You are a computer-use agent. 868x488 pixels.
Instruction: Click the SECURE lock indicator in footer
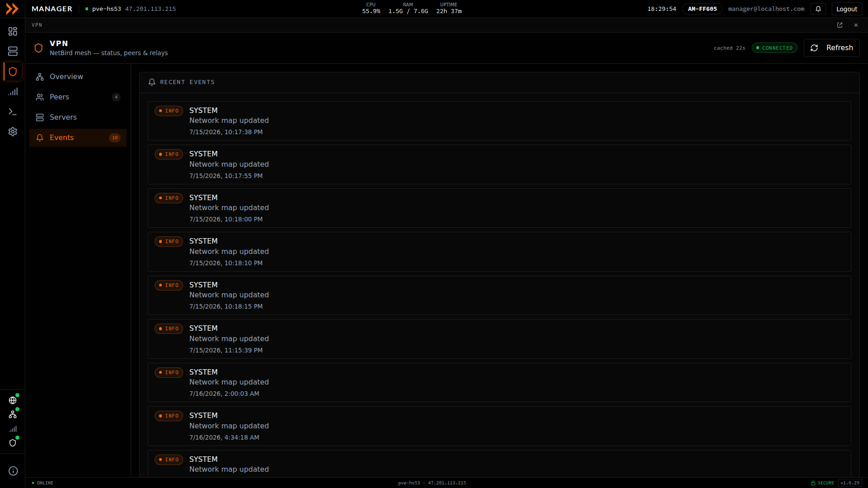pyautogui.click(x=822, y=483)
